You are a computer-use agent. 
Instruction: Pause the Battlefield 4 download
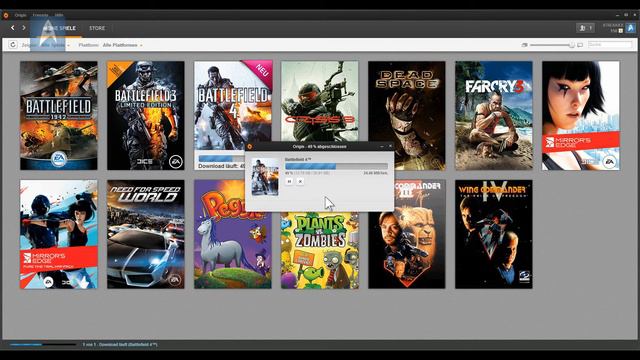[289, 181]
